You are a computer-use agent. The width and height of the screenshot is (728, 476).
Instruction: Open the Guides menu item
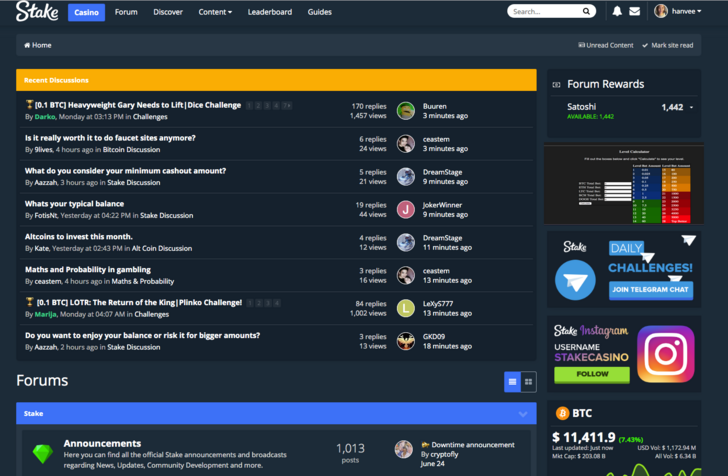click(x=319, y=12)
